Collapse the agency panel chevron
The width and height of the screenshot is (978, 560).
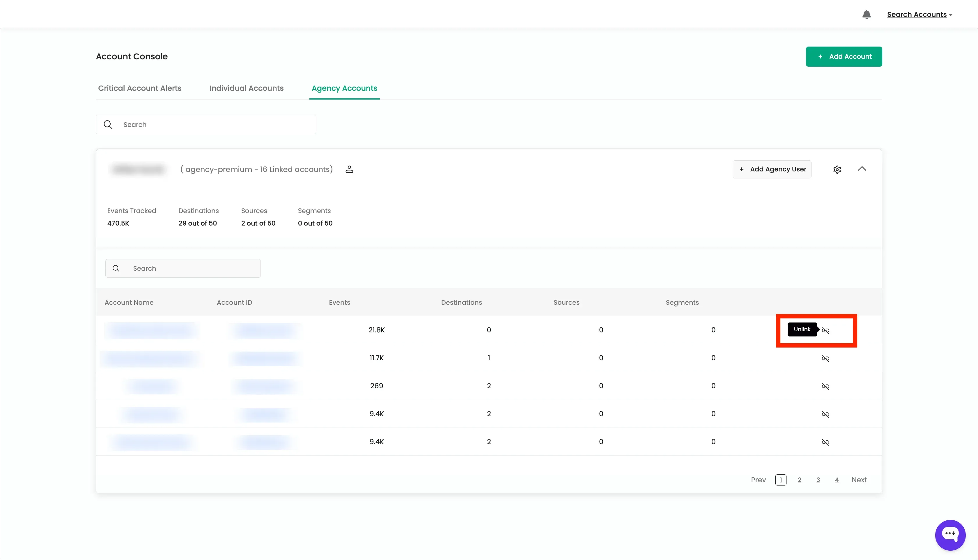862,169
